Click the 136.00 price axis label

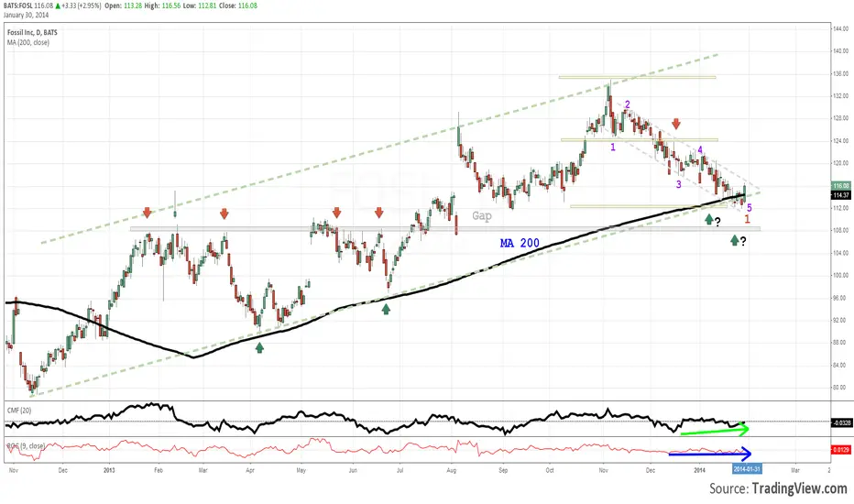pyautogui.click(x=840, y=73)
